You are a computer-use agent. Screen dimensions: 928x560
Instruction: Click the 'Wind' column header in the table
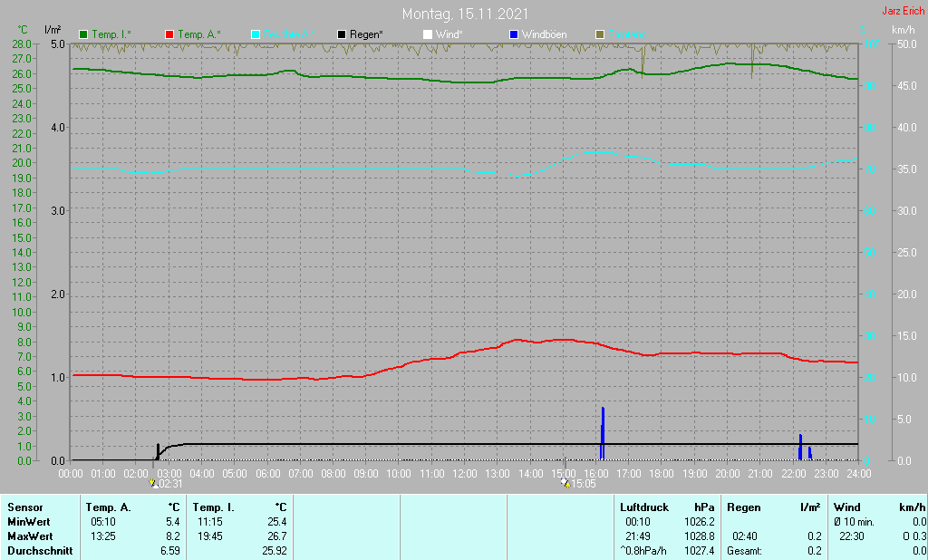(847, 507)
